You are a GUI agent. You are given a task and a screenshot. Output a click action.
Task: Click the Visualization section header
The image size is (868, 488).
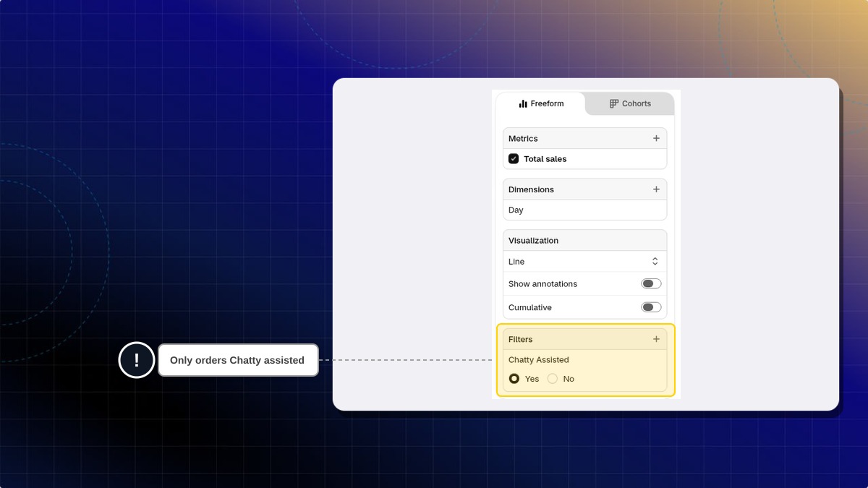tap(584, 241)
